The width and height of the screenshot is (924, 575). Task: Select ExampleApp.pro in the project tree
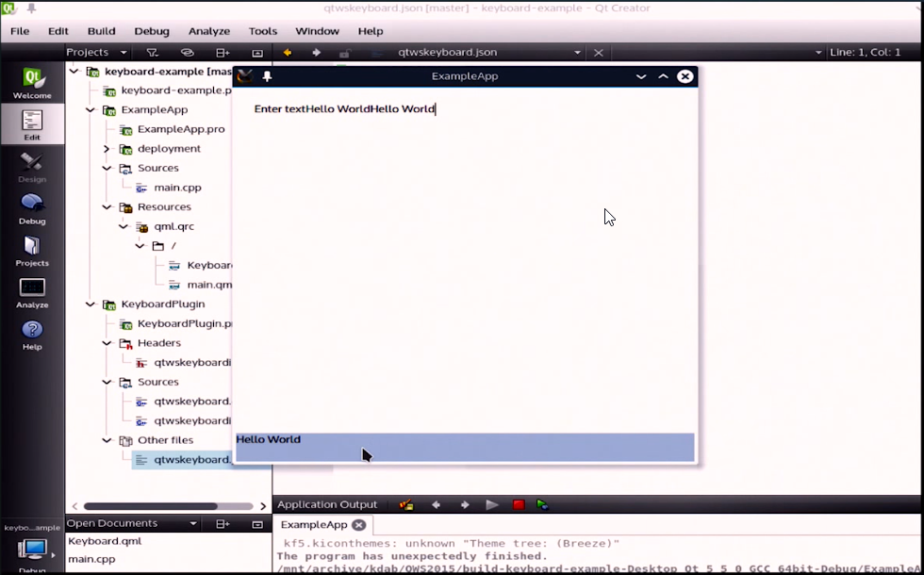click(181, 130)
